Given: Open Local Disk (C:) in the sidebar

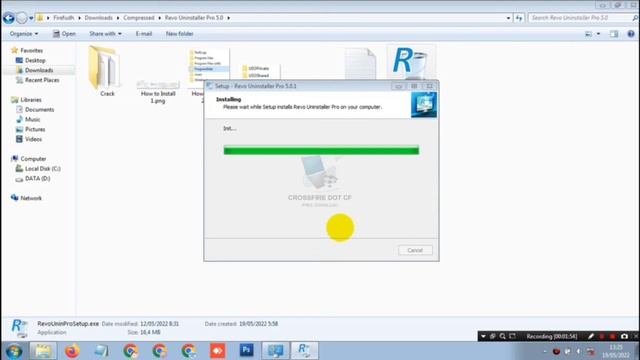Looking at the screenshot, I should (x=42, y=169).
